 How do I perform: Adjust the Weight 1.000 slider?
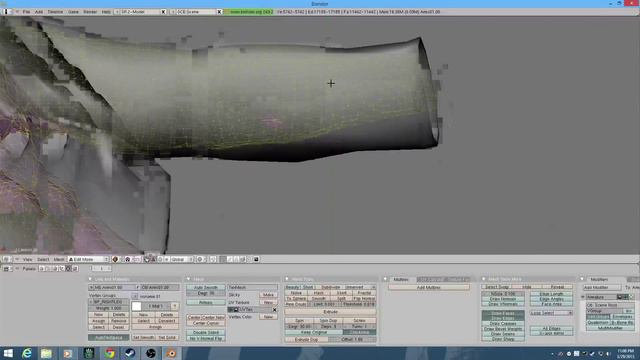click(109, 308)
